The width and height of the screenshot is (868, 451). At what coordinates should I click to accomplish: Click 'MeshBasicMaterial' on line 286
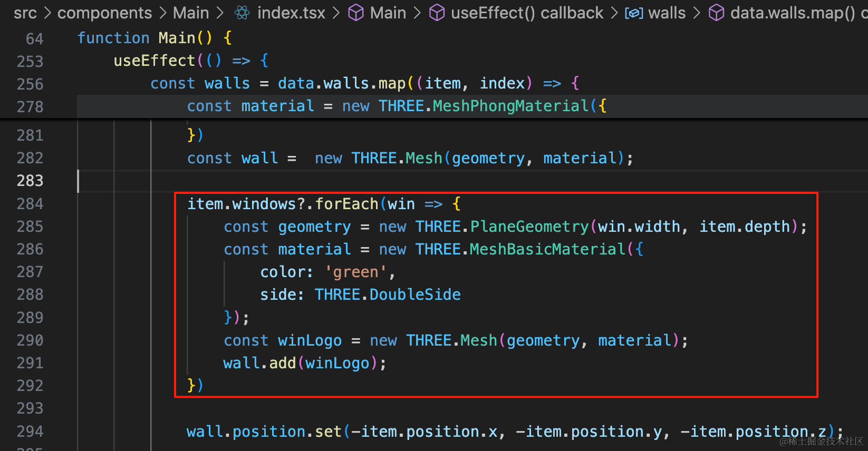[x=547, y=249]
